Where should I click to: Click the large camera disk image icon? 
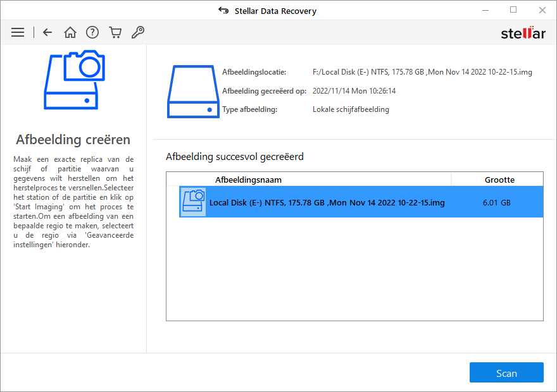pyautogui.click(x=73, y=80)
